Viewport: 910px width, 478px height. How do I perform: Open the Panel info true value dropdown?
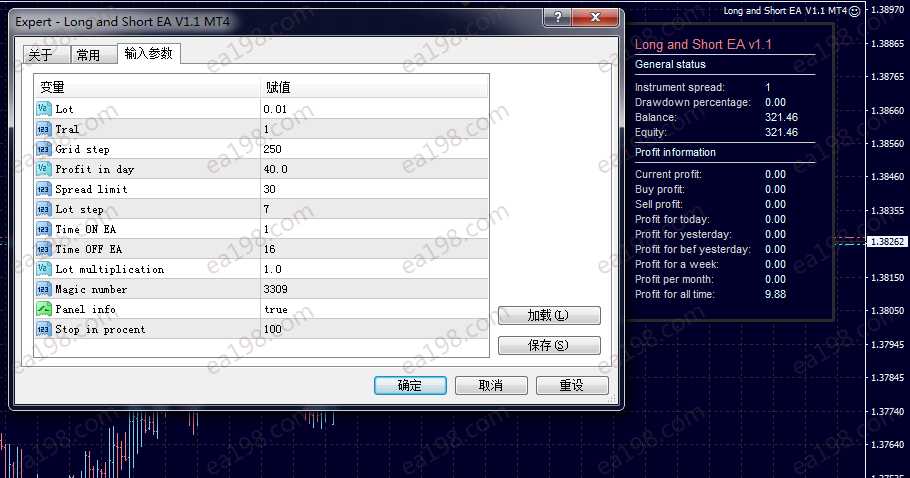pyautogui.click(x=374, y=309)
